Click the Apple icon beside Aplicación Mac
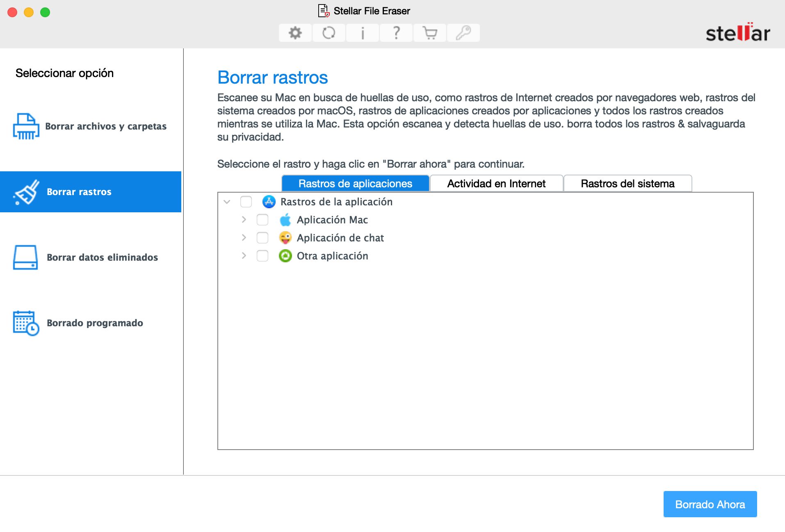 click(285, 220)
